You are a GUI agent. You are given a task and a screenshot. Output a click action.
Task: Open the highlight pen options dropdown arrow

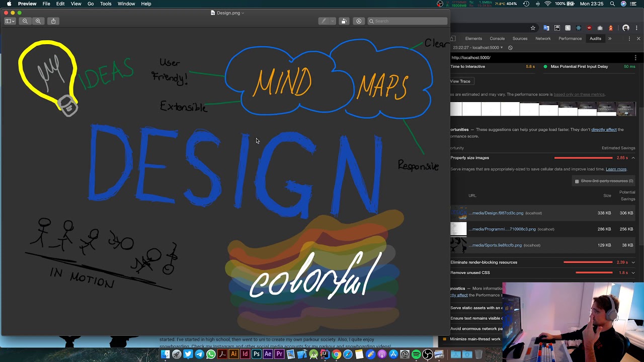click(x=333, y=21)
